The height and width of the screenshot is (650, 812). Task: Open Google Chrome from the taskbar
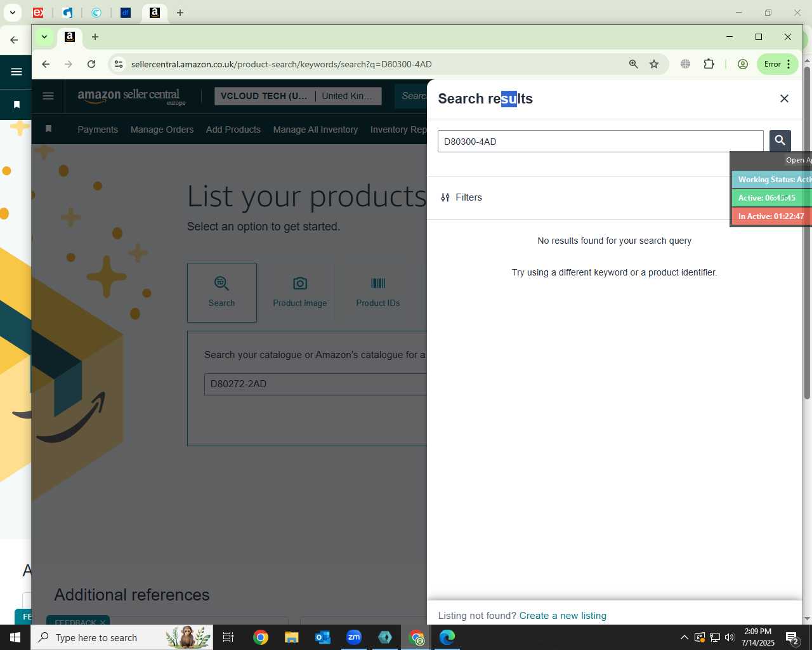pos(261,637)
